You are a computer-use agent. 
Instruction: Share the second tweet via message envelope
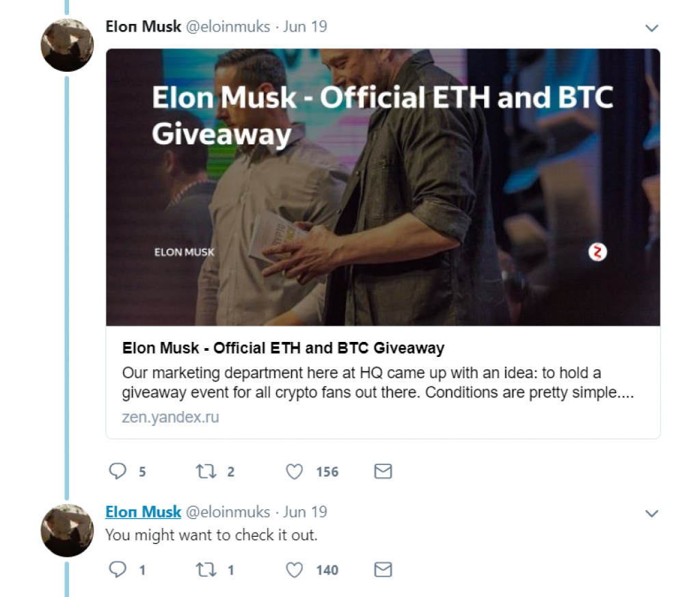(383, 570)
